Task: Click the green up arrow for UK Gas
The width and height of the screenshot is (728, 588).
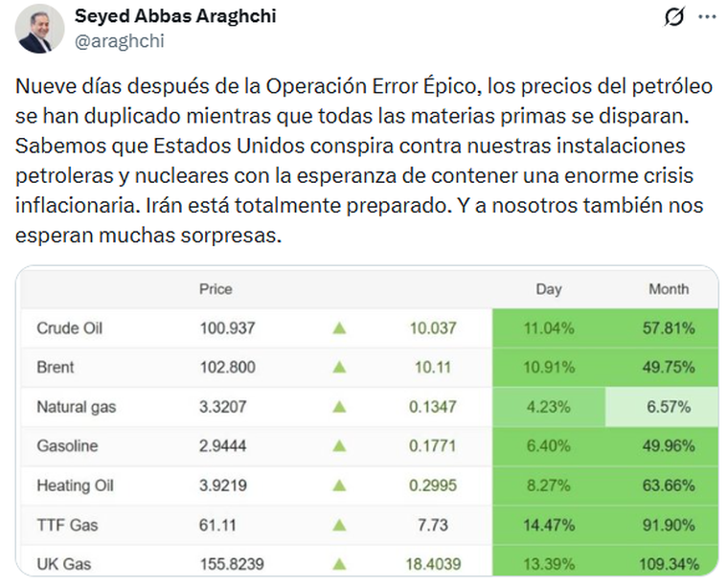Action: (339, 564)
